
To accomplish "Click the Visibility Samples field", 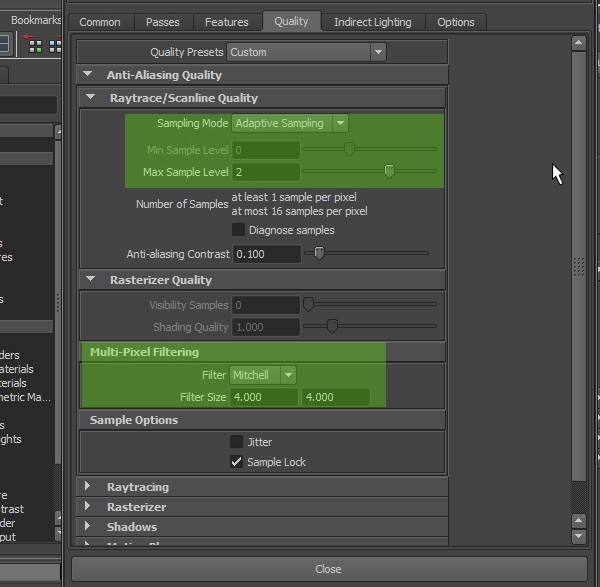I will 266,305.
